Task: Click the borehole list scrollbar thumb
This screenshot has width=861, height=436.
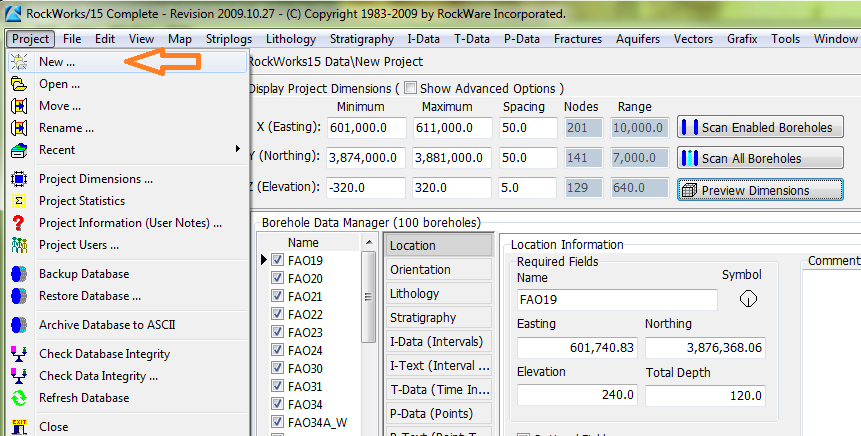Action: pyautogui.click(x=368, y=297)
